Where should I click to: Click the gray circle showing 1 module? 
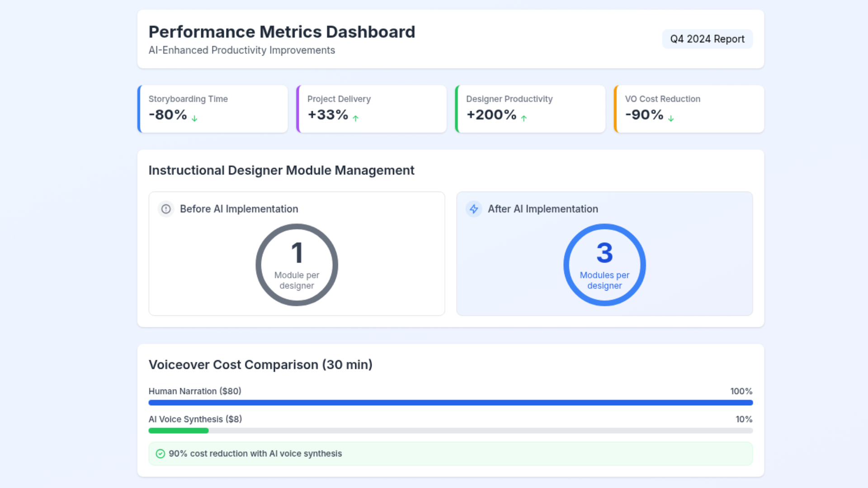297,265
